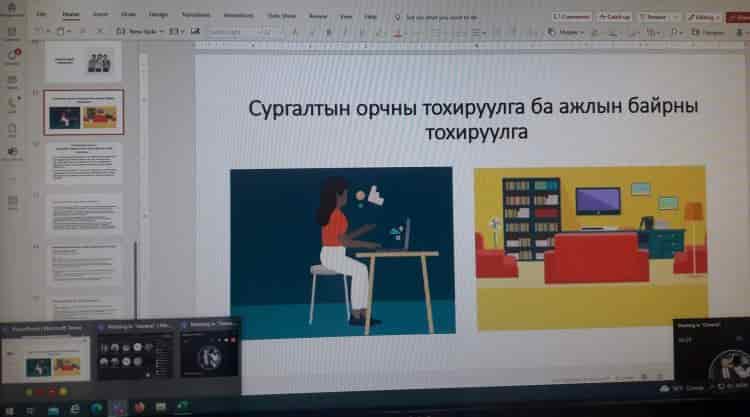The image size is (750, 417).
Task: Open the Review ribbon tab
Action: [x=318, y=16]
